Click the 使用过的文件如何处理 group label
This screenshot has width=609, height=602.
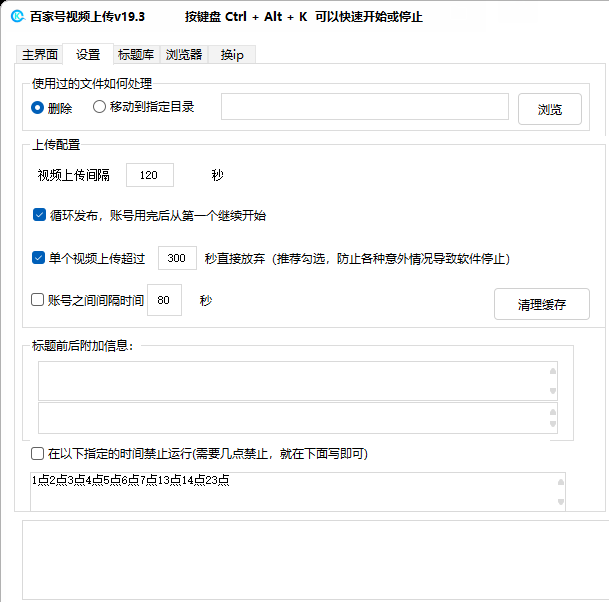pyautogui.click(x=92, y=83)
